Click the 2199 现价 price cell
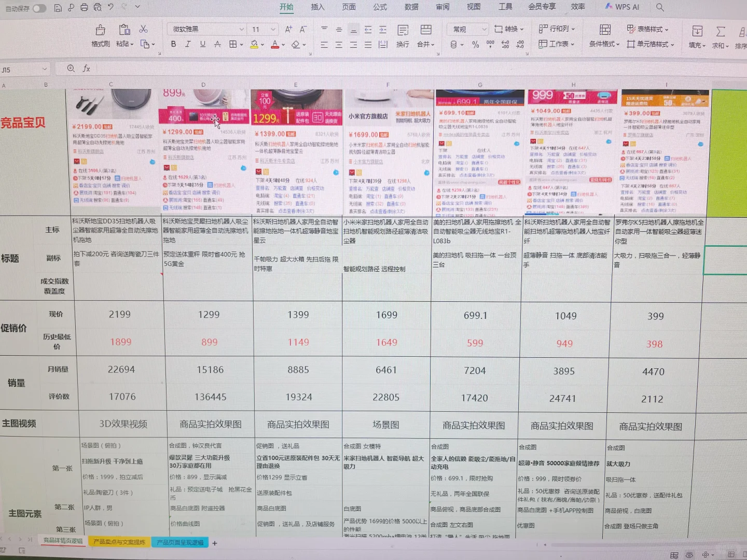This screenshot has height=560, width=747. 120,315
